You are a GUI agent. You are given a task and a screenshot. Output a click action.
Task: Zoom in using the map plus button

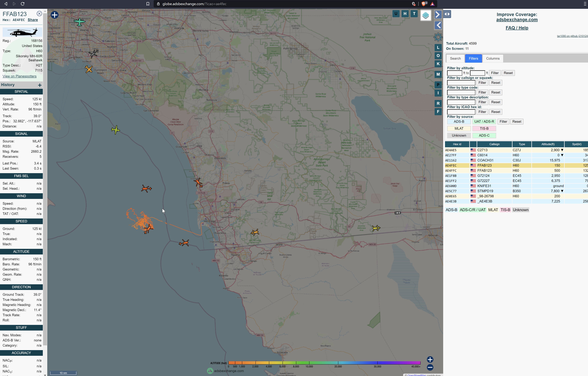coord(430,359)
